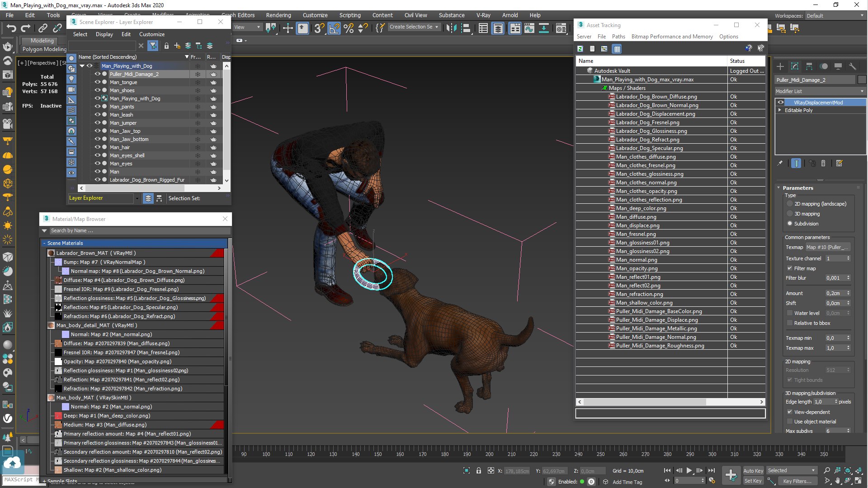Open the Modifier List dropdown
This screenshot has height=488, width=868.
coord(820,91)
